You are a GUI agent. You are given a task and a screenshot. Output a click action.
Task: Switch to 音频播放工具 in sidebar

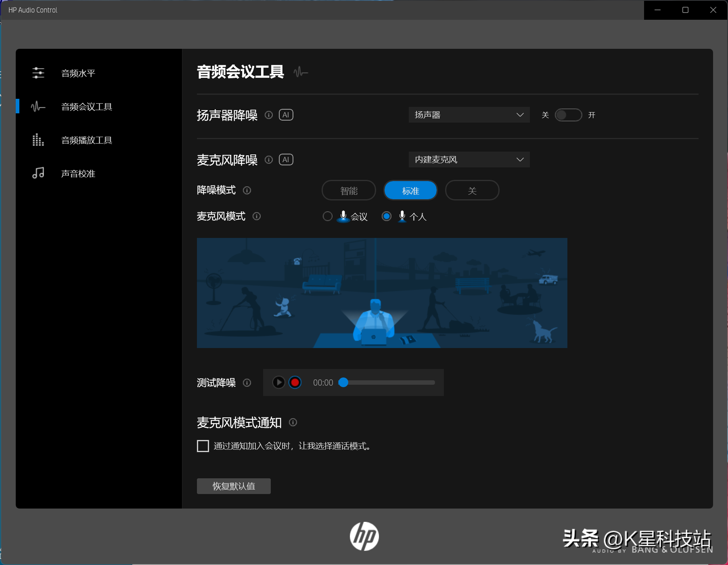(86, 140)
